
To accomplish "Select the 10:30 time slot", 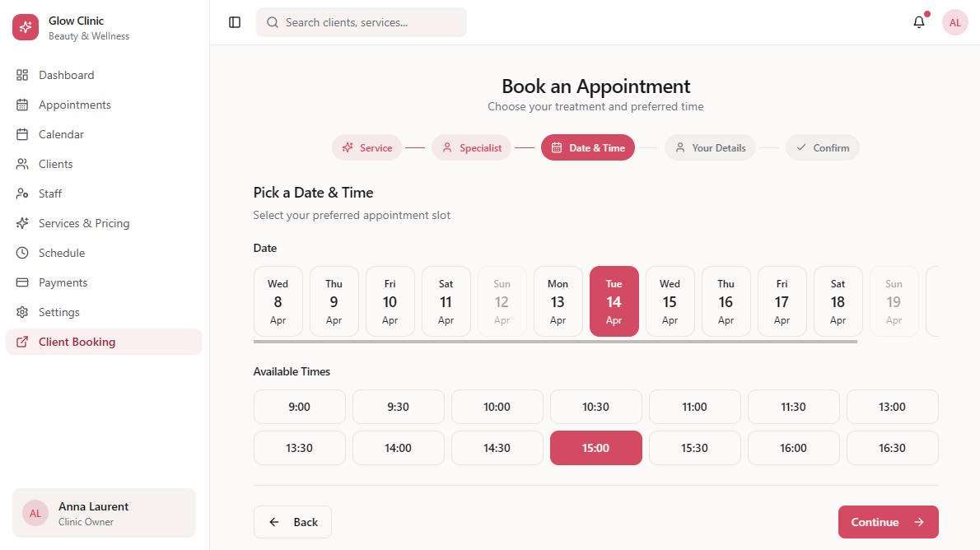I will [x=595, y=407].
